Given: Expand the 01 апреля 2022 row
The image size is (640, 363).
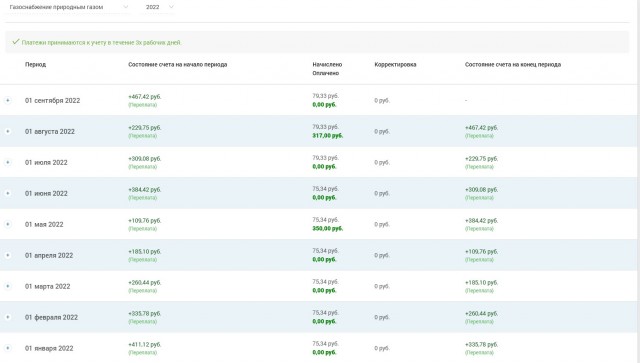Looking at the screenshot, I should tap(8, 255).
